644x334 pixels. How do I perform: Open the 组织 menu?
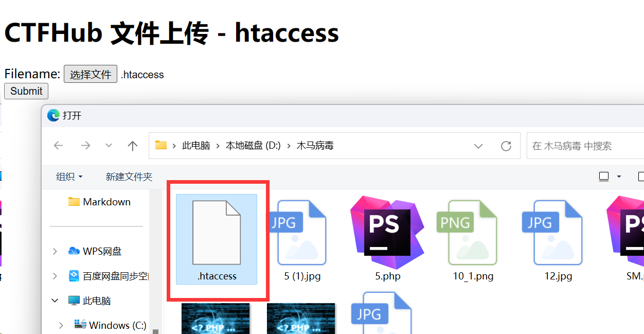69,177
